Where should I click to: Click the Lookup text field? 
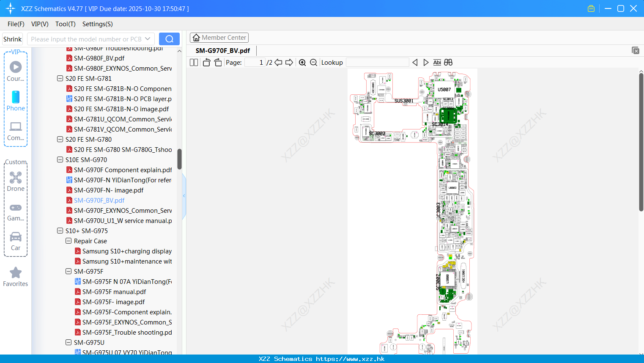pyautogui.click(x=378, y=63)
